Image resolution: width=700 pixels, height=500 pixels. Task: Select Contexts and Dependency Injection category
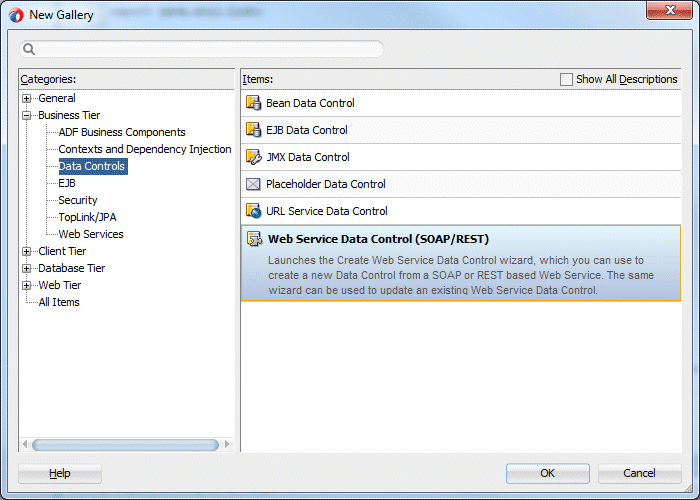pyautogui.click(x=145, y=149)
